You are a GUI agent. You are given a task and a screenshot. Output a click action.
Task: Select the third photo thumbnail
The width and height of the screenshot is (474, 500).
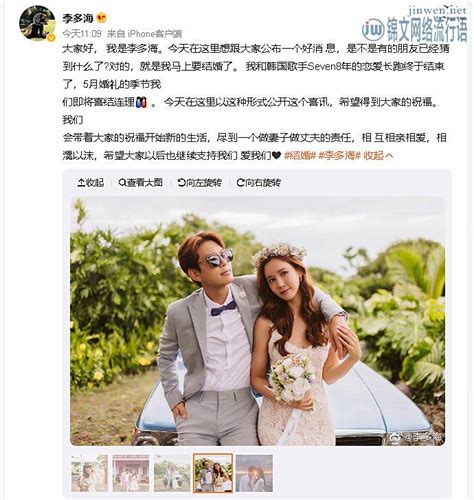coord(172,473)
